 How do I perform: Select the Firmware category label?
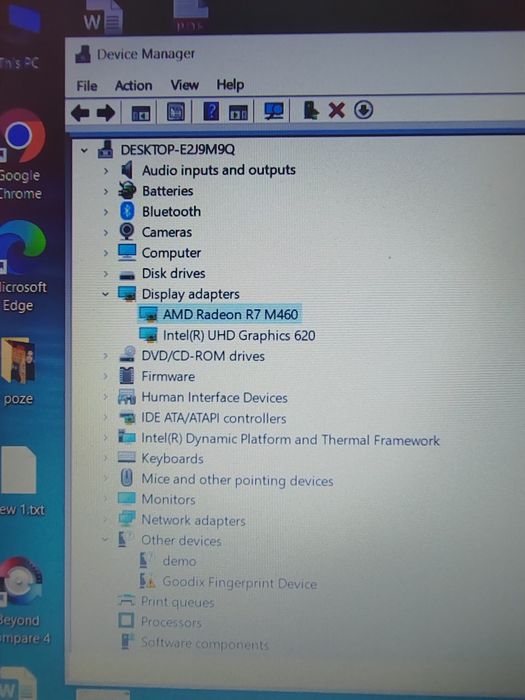(168, 376)
